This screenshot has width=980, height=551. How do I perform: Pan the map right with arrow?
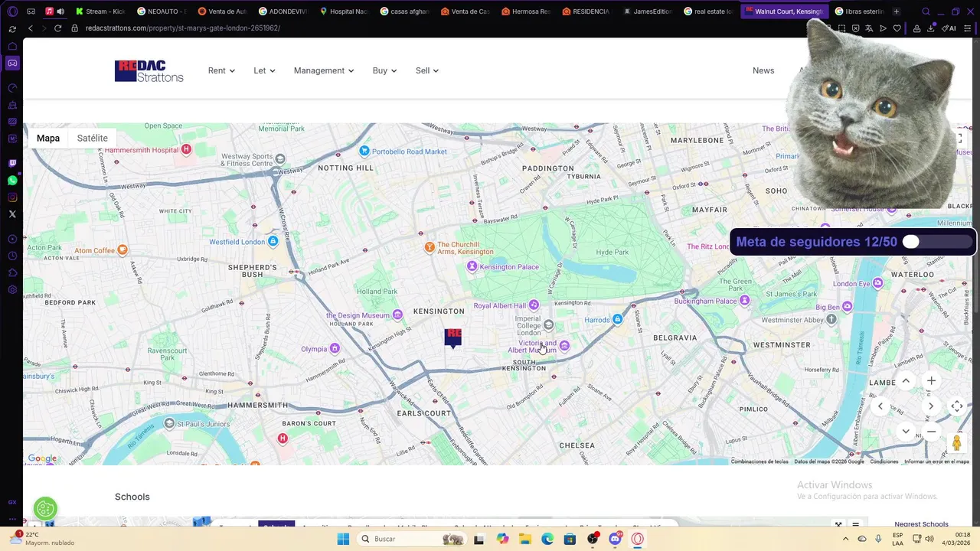coord(931,406)
